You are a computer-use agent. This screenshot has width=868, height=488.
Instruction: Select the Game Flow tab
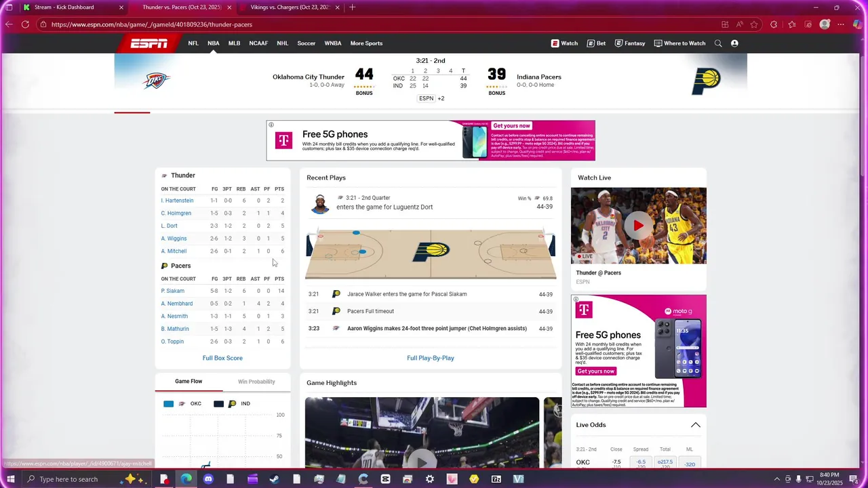[189, 382]
